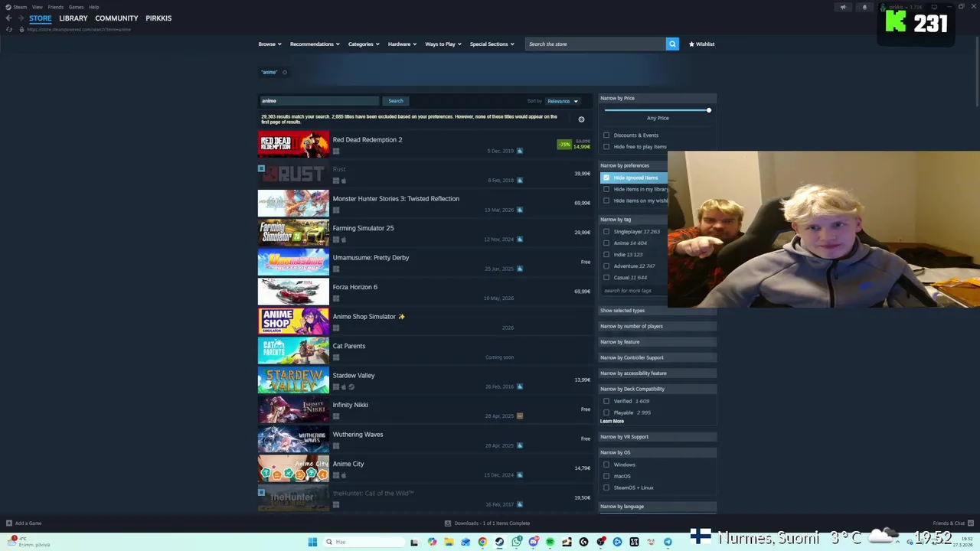Open the Browse dropdown menu

pos(269,44)
